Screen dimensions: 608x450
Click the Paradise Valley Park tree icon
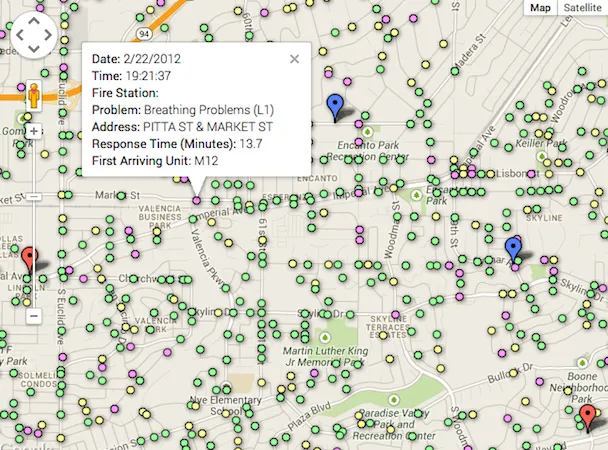click(394, 400)
